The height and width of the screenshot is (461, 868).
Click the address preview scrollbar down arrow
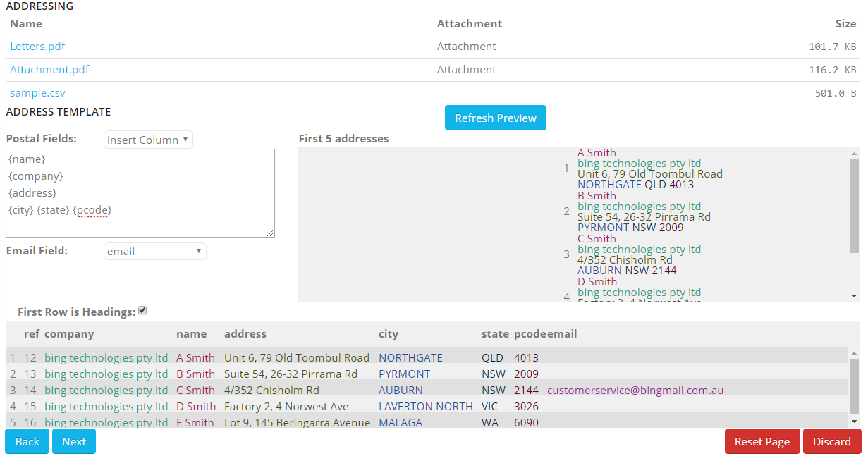tap(855, 296)
